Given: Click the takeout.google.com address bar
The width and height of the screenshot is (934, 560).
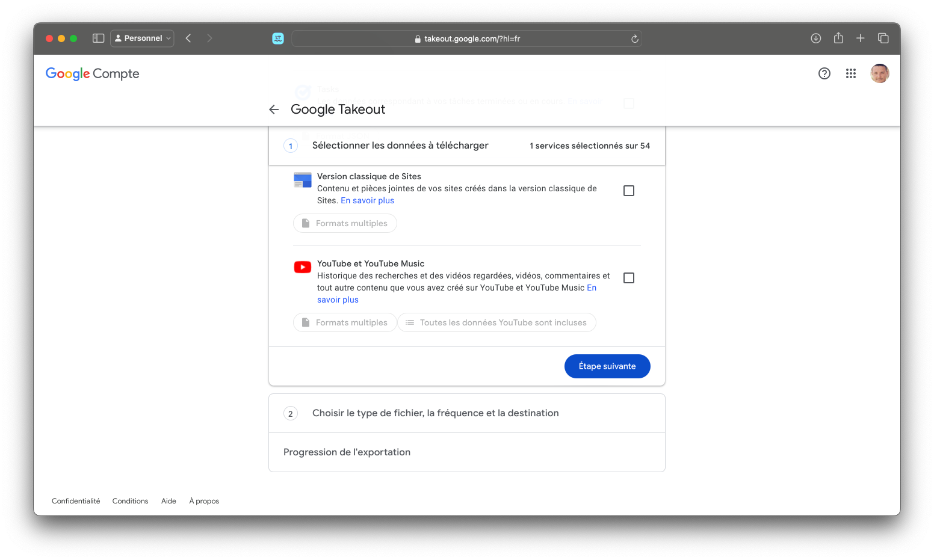Looking at the screenshot, I should click(x=466, y=38).
